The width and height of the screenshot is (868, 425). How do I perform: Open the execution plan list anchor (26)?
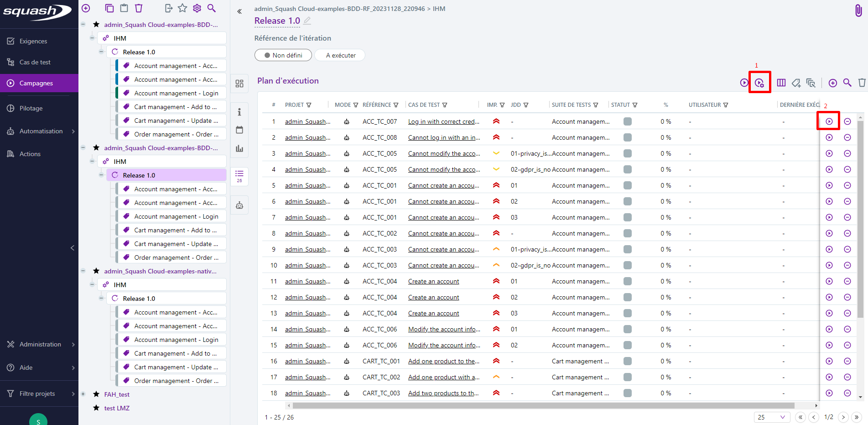click(239, 176)
